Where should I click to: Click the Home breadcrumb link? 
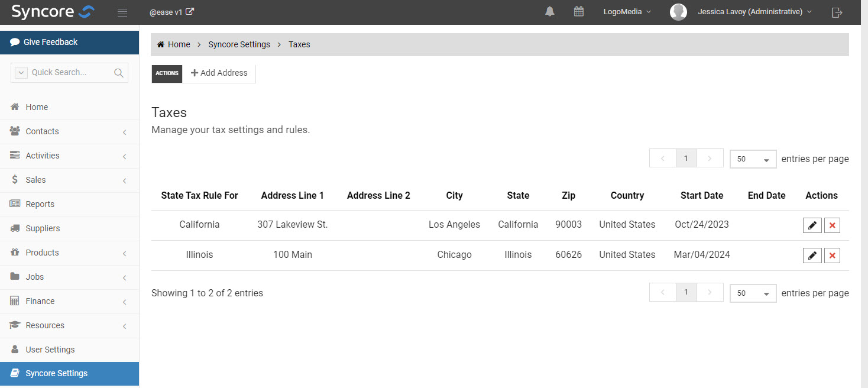[x=174, y=44]
